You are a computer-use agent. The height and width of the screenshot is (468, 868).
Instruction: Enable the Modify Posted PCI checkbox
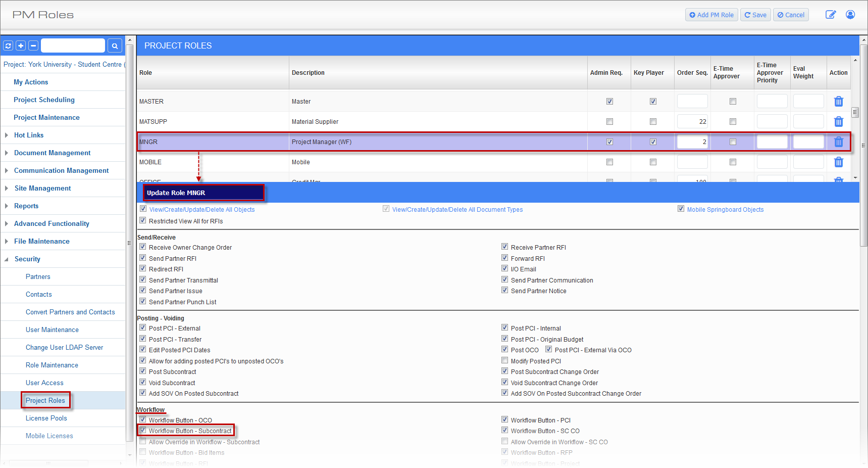click(504, 360)
